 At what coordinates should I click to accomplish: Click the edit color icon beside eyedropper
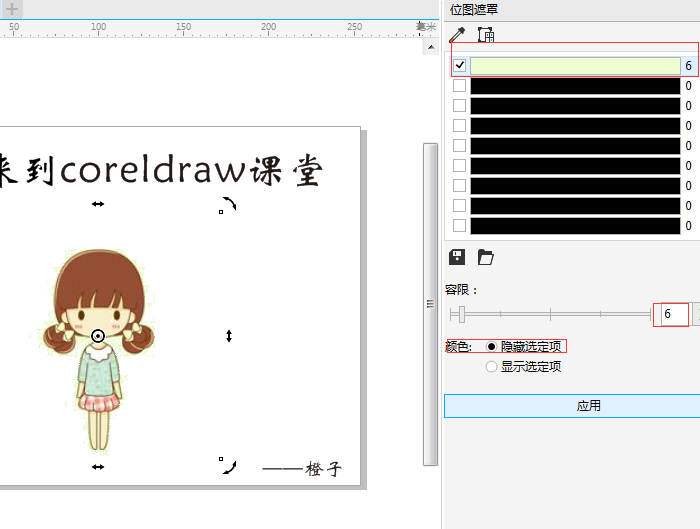(x=486, y=35)
